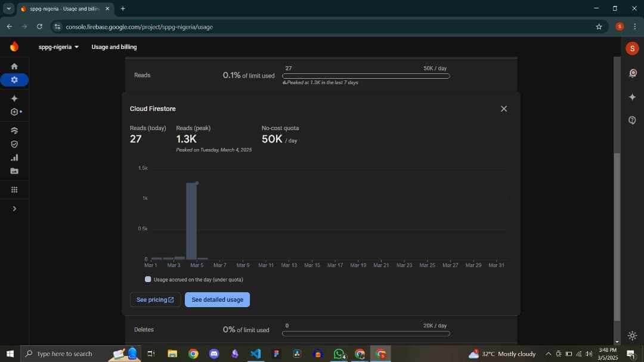Screen dimensions: 644x362
Task: Open the shield check sidebar icon
Action: (x=14, y=144)
